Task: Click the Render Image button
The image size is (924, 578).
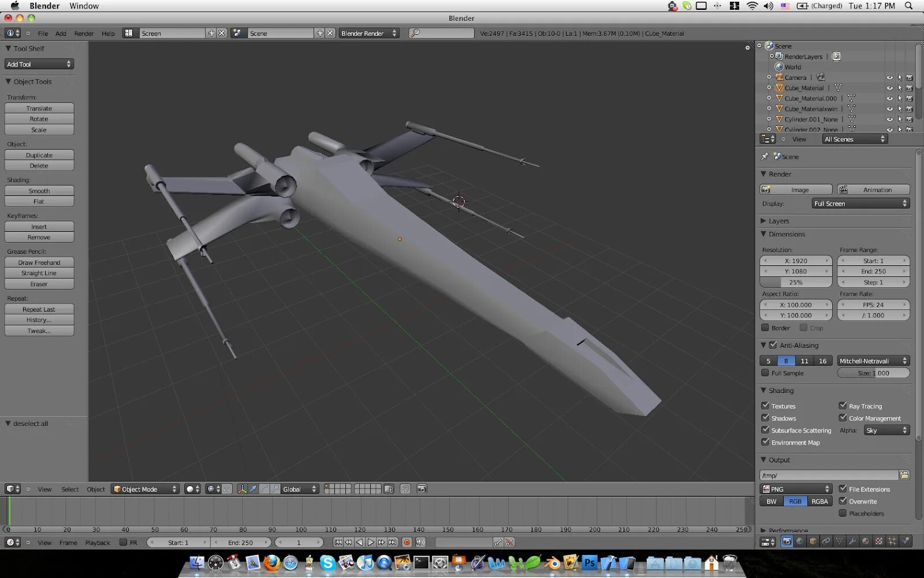Action: [796, 190]
